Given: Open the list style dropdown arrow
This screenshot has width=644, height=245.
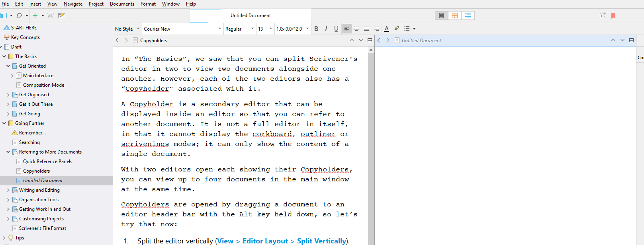Looking at the screenshot, I should (414, 29).
